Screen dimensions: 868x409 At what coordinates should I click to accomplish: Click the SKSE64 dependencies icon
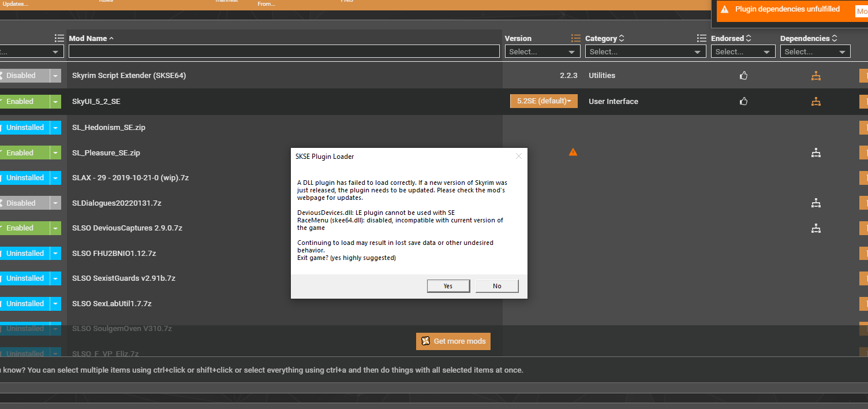[815, 76]
